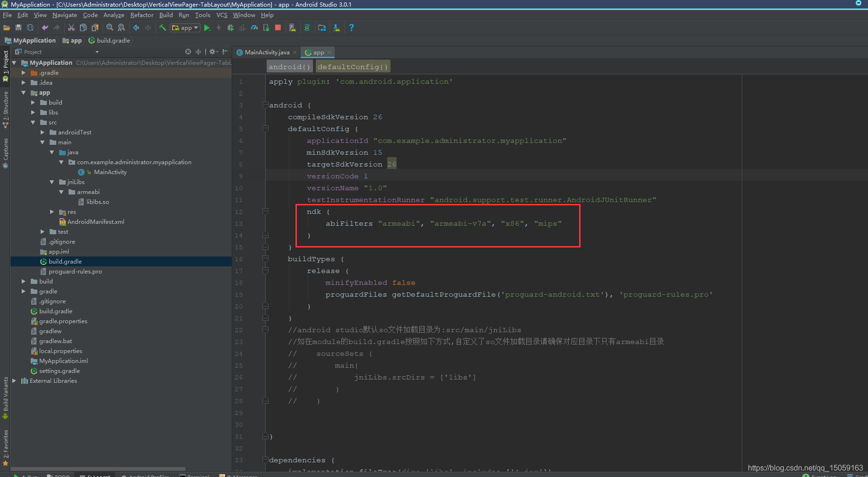The width and height of the screenshot is (868, 477).
Task: Select settings.gradle in project tree
Action: tap(59, 371)
